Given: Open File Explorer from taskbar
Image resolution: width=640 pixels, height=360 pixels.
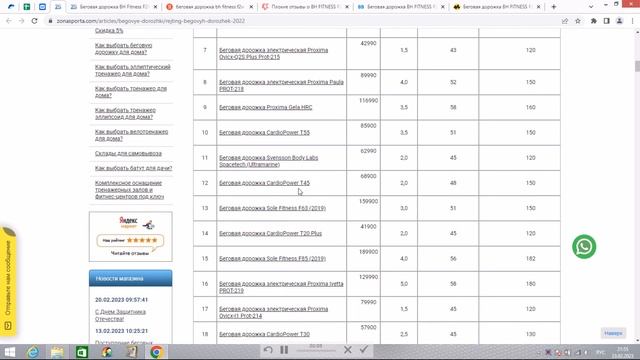Looking at the screenshot, I should coord(57,352).
